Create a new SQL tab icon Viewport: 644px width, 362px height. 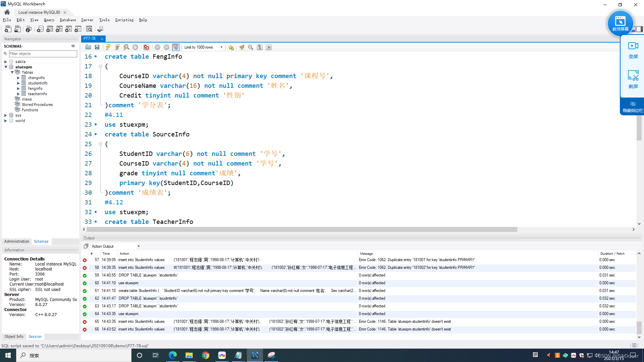click(8, 29)
